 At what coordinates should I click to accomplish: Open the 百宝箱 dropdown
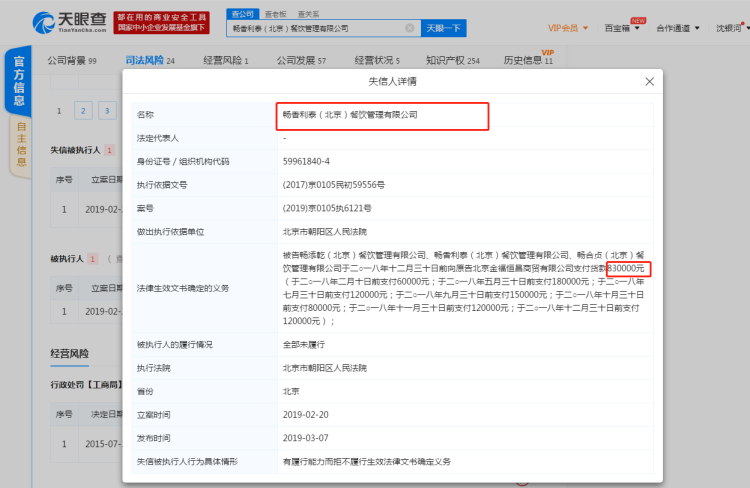point(622,28)
